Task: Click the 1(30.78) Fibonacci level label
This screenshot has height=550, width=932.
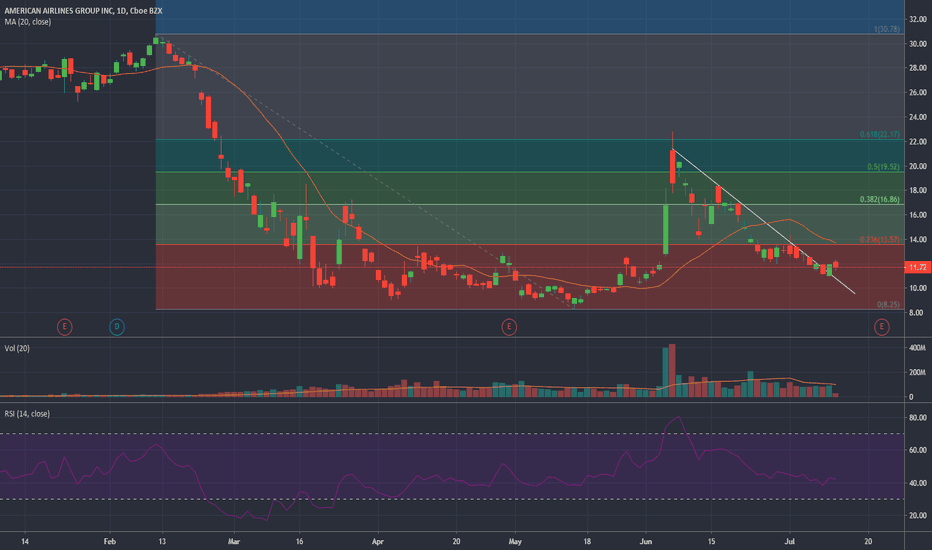Action: [x=886, y=29]
